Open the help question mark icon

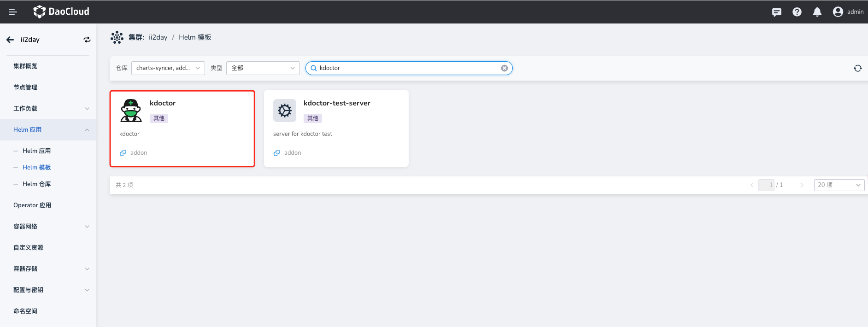pyautogui.click(x=797, y=12)
